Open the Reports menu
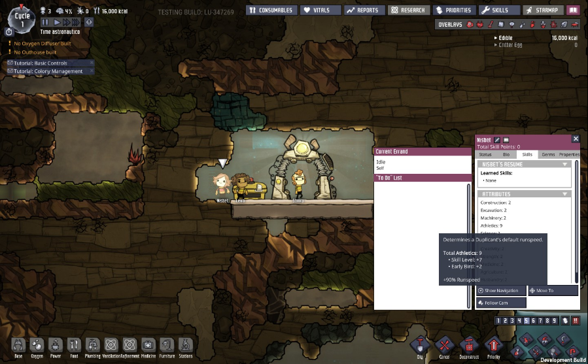This screenshot has width=588, height=364. [364, 10]
